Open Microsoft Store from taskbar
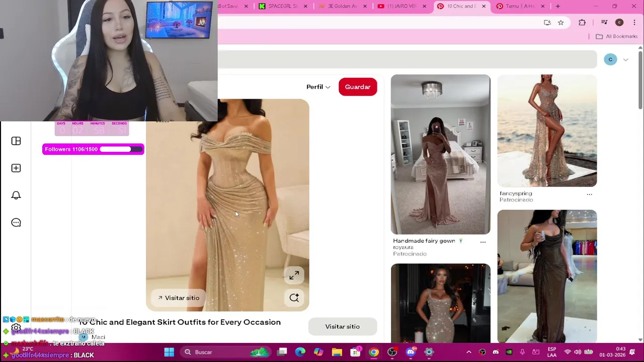This screenshot has width=644, height=362. 355,352
